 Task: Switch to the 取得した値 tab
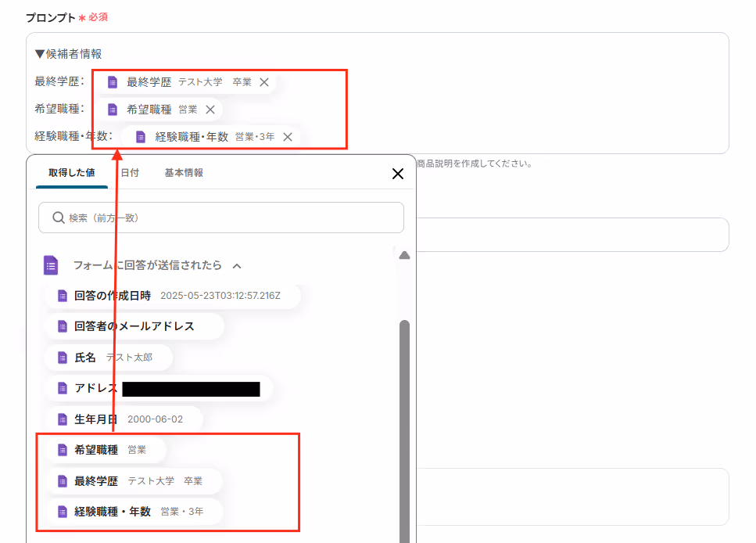coord(72,173)
